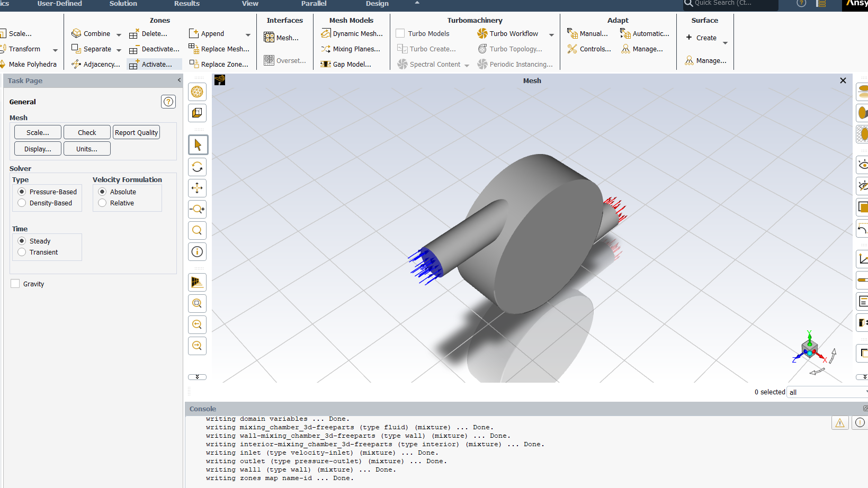Select Transient time option

coord(22,252)
